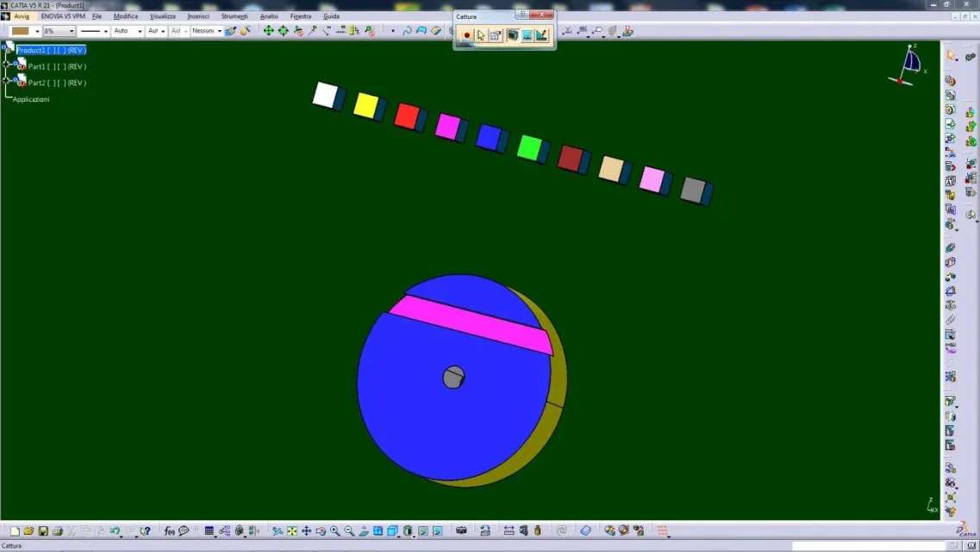This screenshot has height=552, width=980.
Task: Open the graphic color swatch dropdown
Action: [x=37, y=31]
